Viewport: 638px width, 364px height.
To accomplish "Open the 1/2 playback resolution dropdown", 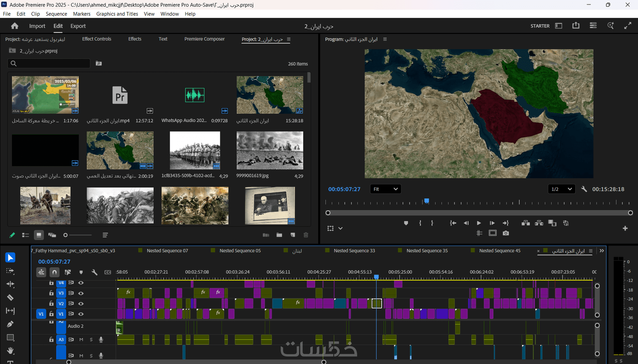I will tap(561, 189).
